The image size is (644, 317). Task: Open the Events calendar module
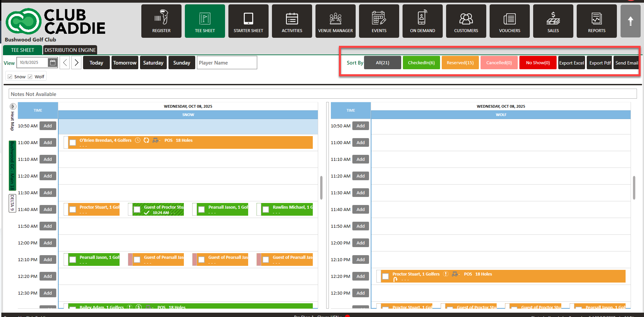click(379, 21)
